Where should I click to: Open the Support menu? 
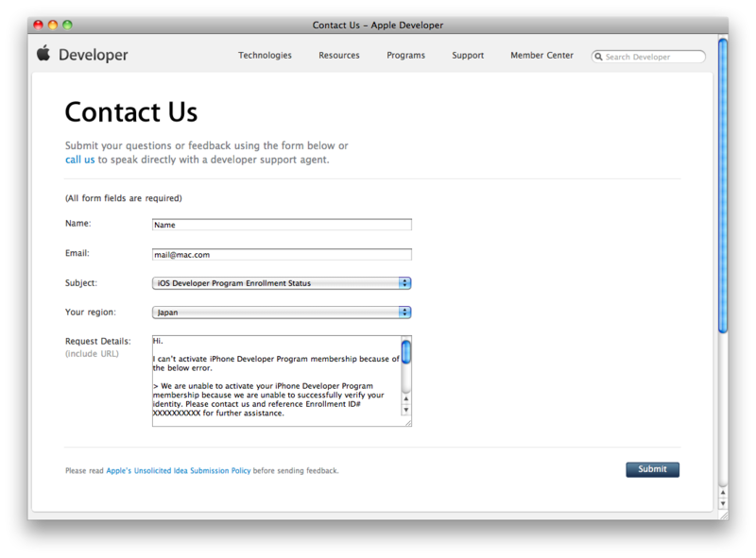468,56
